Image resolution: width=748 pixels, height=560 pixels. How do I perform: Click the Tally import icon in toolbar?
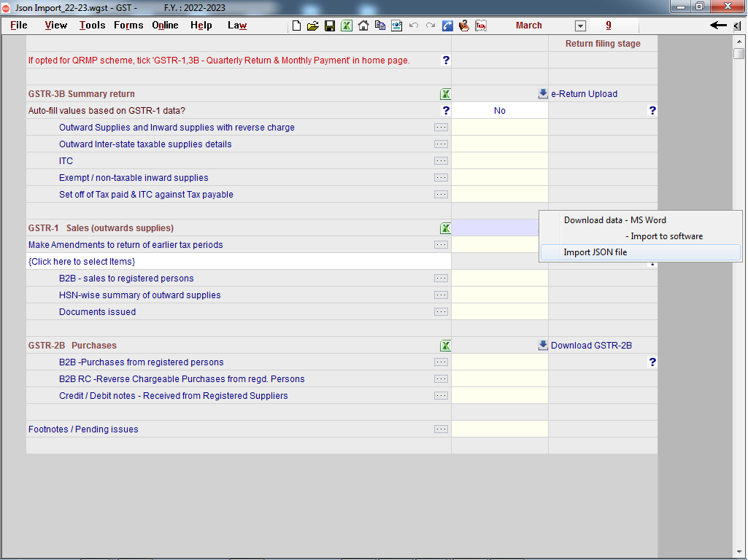(481, 26)
